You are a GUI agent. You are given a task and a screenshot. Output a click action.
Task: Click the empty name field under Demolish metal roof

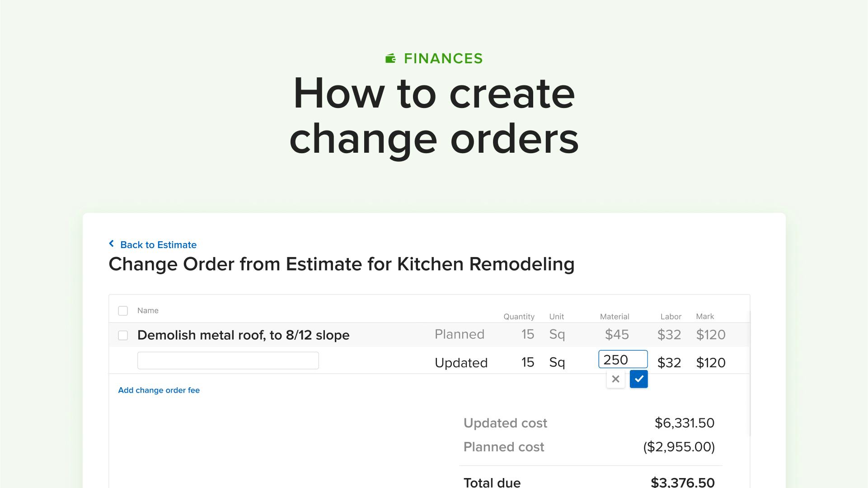point(228,361)
